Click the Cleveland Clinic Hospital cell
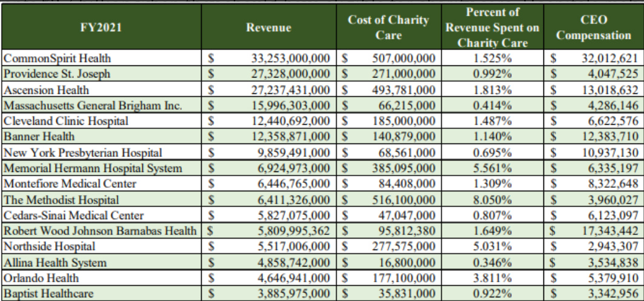The width and height of the screenshot is (644, 301). tap(101, 121)
